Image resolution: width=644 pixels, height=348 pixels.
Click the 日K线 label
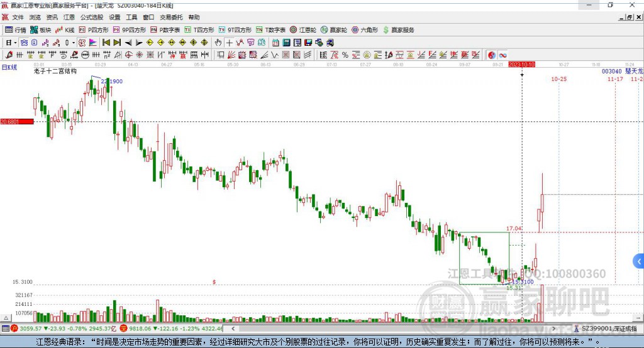tap(9, 67)
